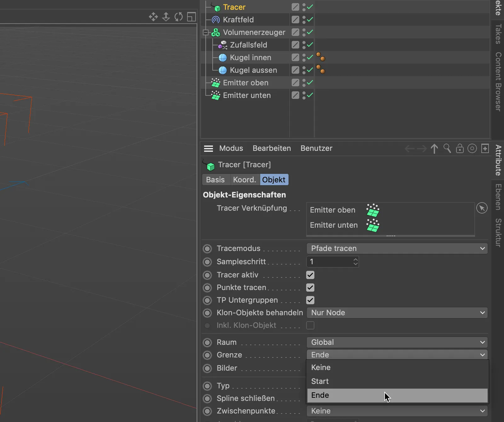
Task: Choose Keine in the Grenze list
Action: coord(397,368)
